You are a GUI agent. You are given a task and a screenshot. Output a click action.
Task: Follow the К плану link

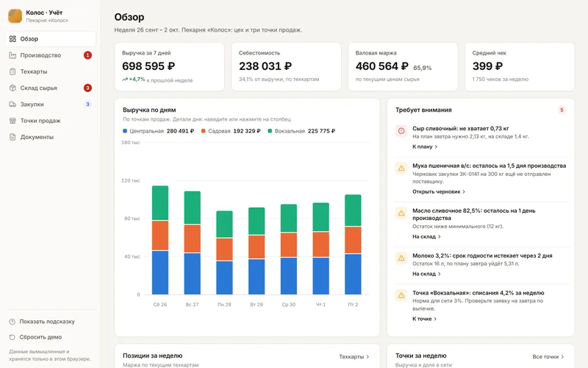tap(425, 146)
